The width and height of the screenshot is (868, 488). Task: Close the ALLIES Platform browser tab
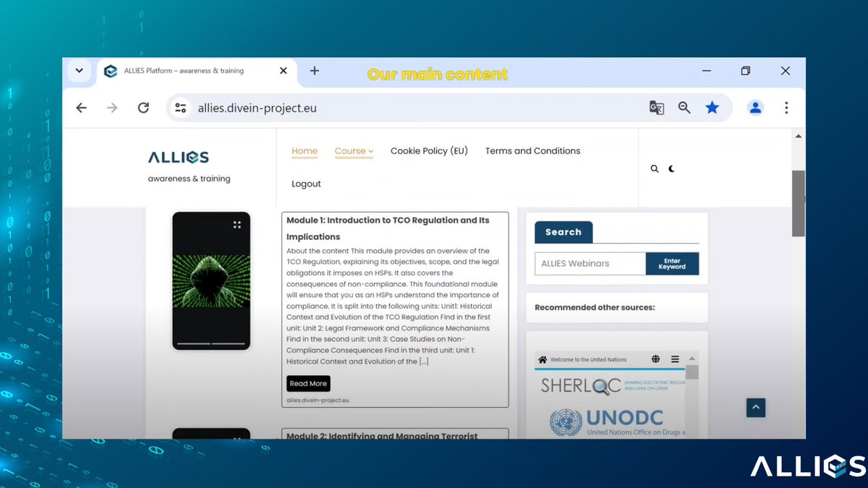284,71
